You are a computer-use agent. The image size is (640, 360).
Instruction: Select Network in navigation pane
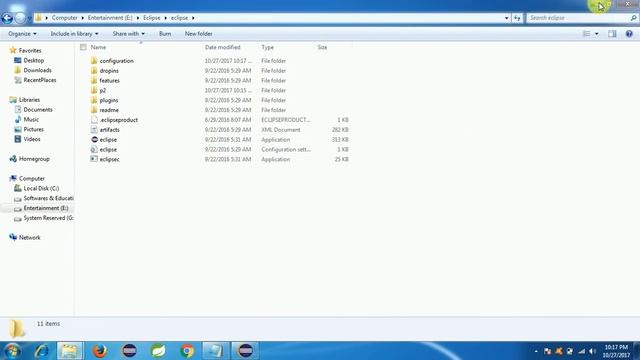coord(29,238)
